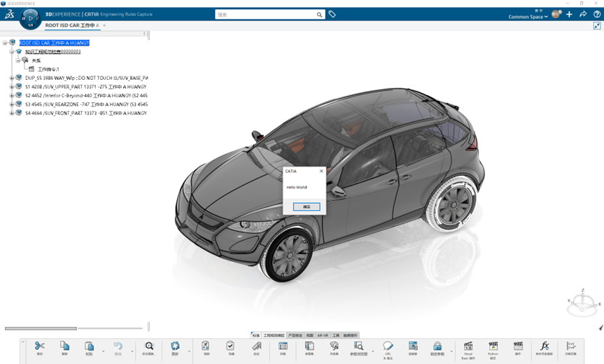Open the Parameter Browser dropdown arrow

pos(372,351)
